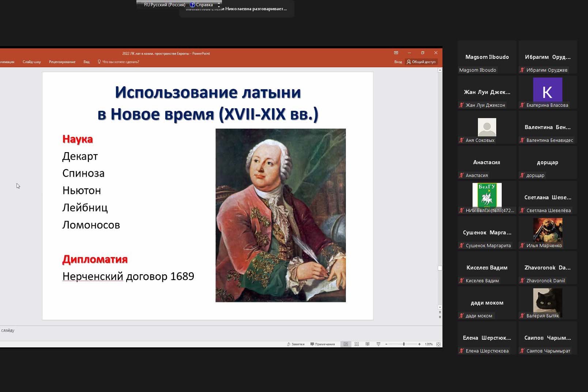Click the 120% zoom level
The width and height of the screenshot is (588, 392).
click(429, 344)
